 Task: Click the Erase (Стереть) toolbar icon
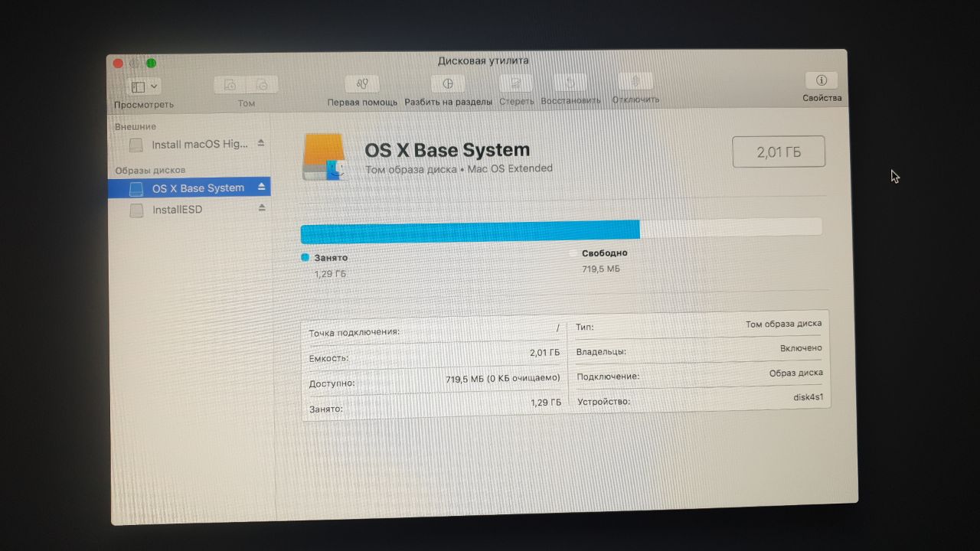point(516,83)
